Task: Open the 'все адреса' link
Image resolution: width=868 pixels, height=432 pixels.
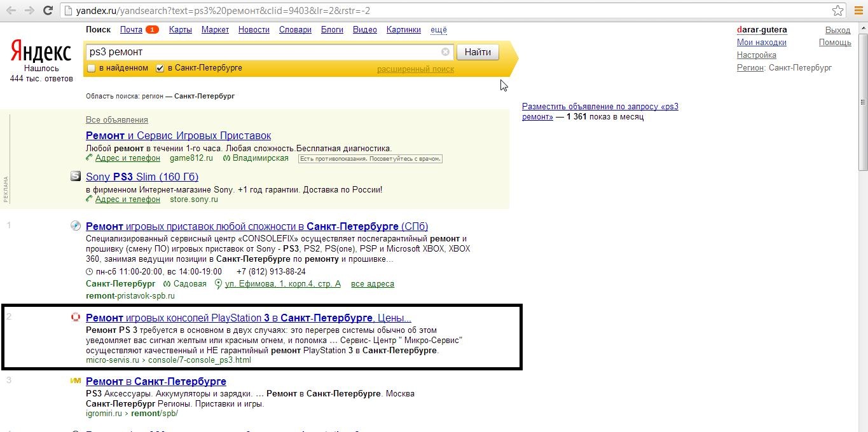Action: [373, 284]
